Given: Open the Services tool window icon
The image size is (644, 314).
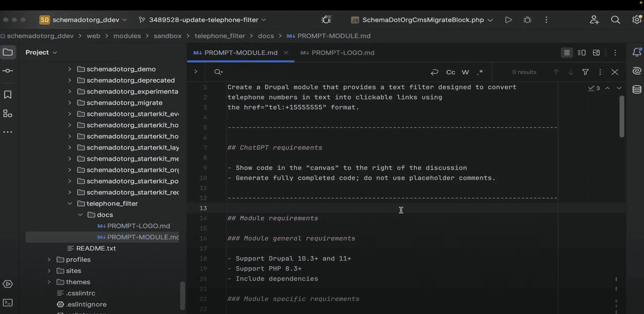Looking at the screenshot, I should point(8,284).
